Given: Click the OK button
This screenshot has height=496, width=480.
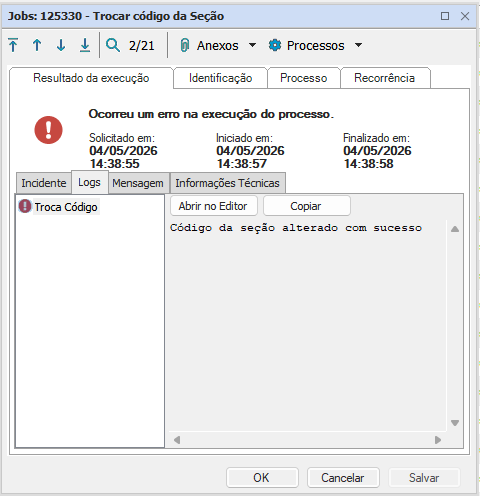Looking at the screenshot, I should [x=261, y=478].
